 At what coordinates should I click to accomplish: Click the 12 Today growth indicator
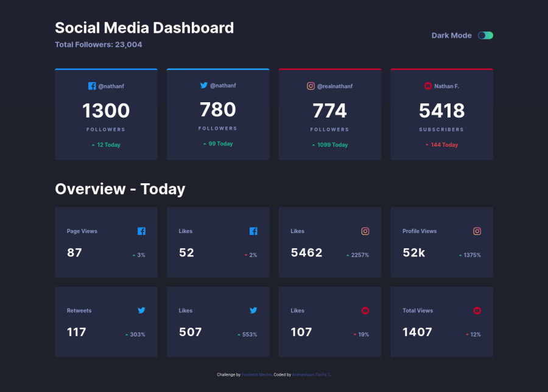[106, 144]
